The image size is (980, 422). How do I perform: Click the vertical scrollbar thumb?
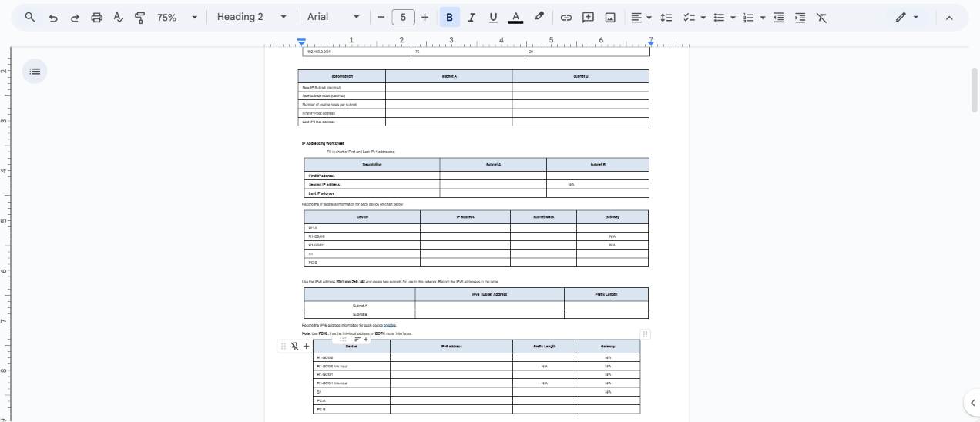point(975,90)
